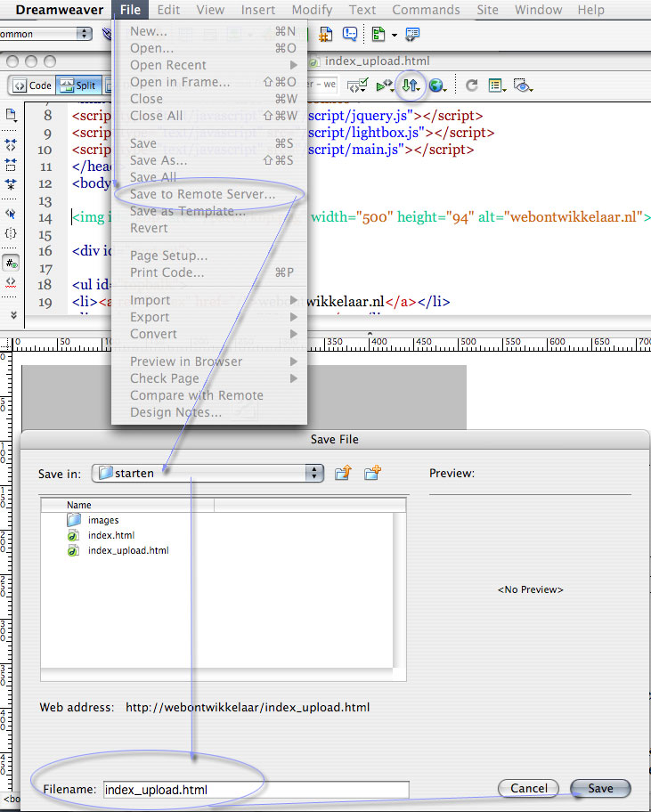
Task: Choose New in File menu
Action: pyautogui.click(x=209, y=31)
